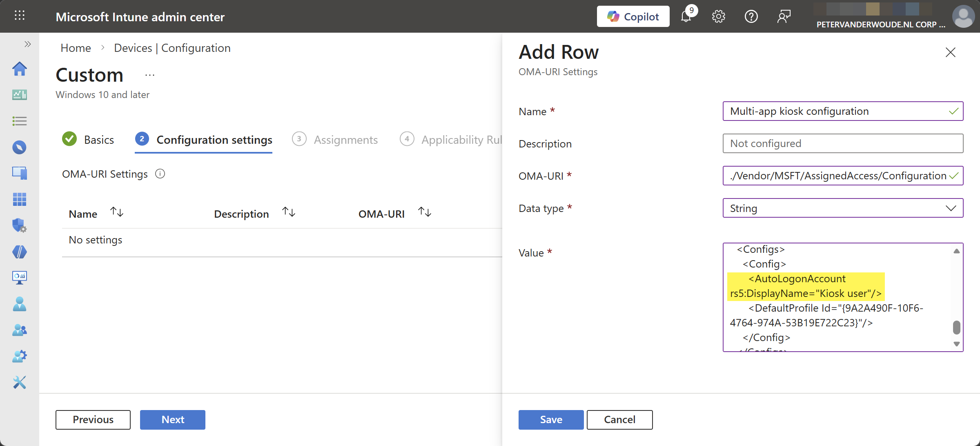Click into the Description input field
The image size is (980, 446).
843,143
